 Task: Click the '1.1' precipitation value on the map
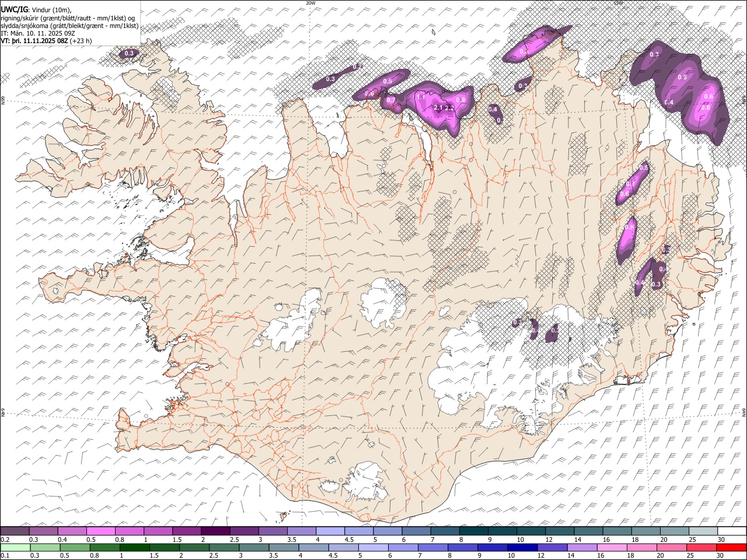[x=421, y=97]
